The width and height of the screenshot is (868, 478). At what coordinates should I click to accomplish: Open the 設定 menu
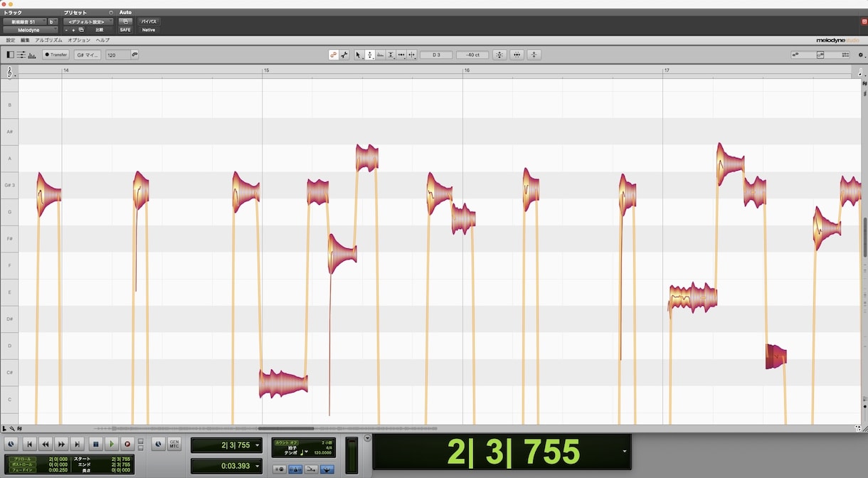pos(11,40)
